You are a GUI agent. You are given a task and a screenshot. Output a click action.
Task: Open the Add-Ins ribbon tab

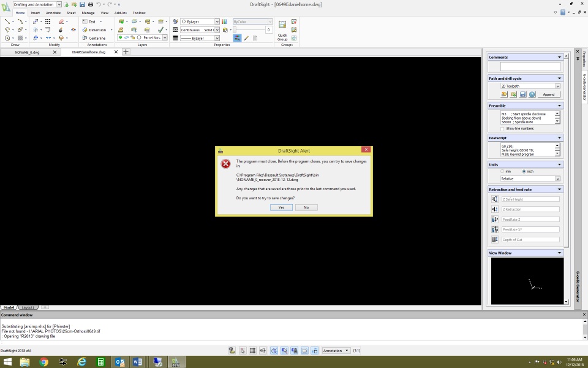121,13
